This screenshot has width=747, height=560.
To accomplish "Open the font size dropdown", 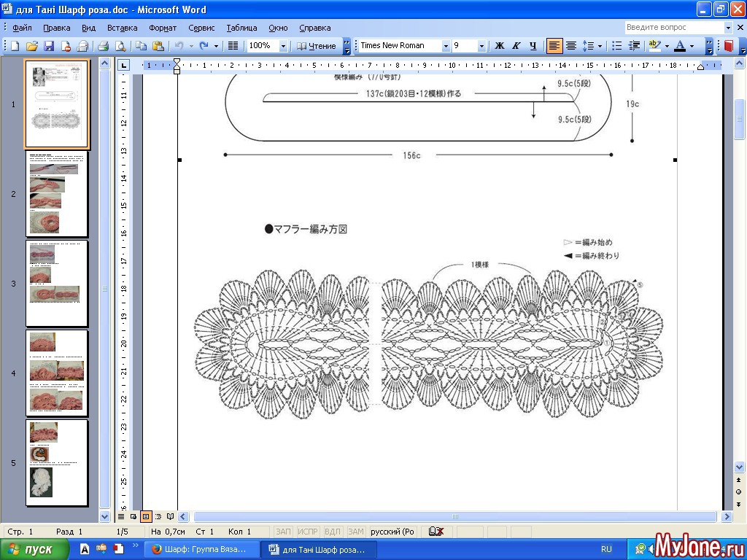I will 481,46.
